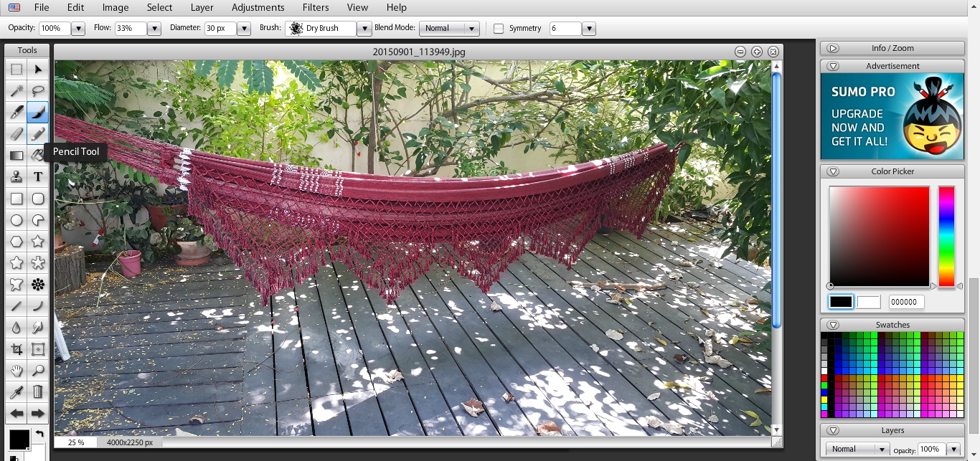
Task: Pick the straight Line tool
Action: [17, 306]
